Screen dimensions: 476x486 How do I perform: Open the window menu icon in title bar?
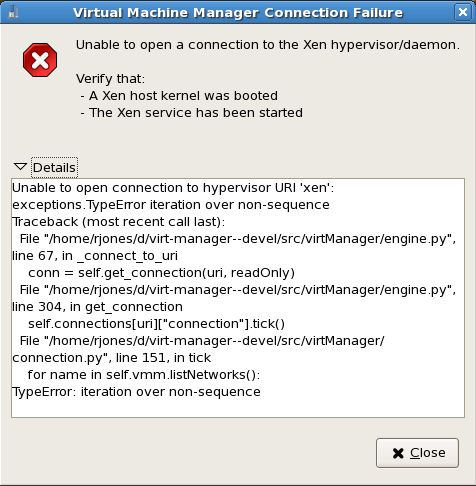click(x=13, y=12)
